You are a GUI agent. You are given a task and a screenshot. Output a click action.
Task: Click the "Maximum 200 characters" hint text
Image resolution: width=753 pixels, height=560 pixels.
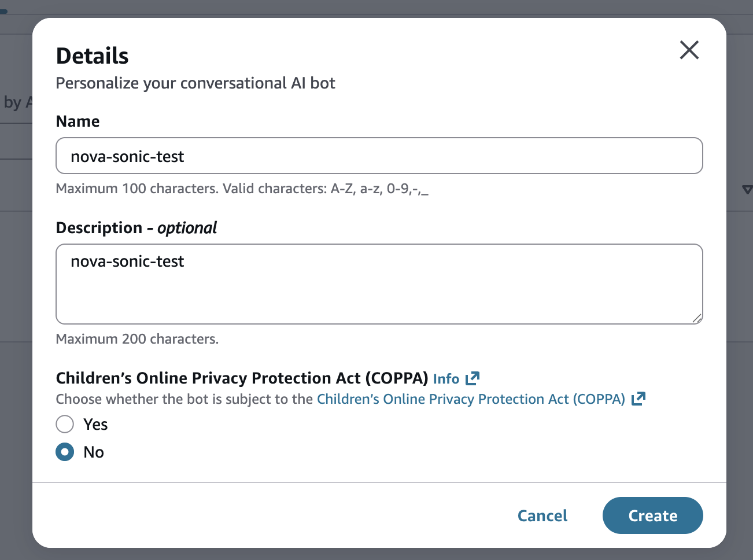(x=137, y=339)
